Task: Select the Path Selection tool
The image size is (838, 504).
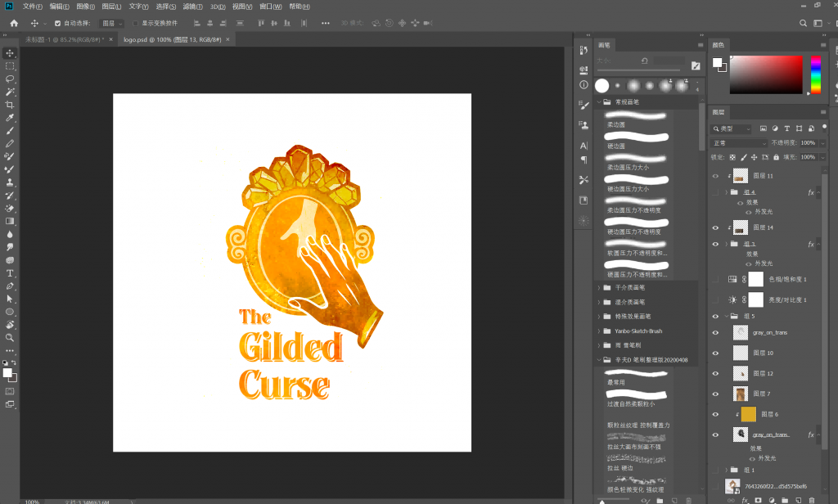Action: coord(10,299)
